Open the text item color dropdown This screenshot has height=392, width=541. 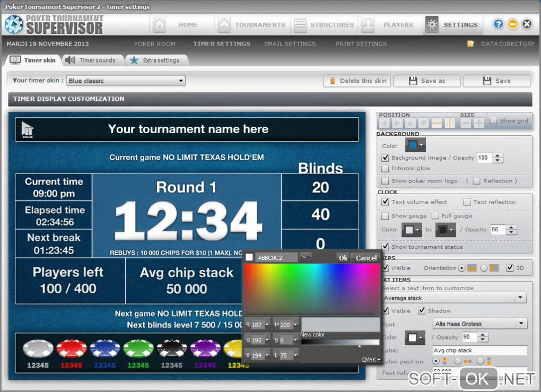click(415, 338)
